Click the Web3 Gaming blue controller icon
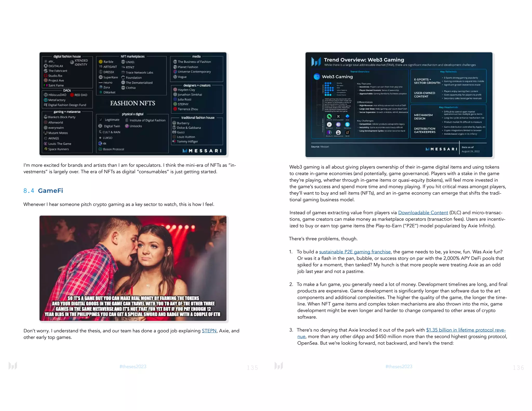532x411 pixels. pos(317,77)
